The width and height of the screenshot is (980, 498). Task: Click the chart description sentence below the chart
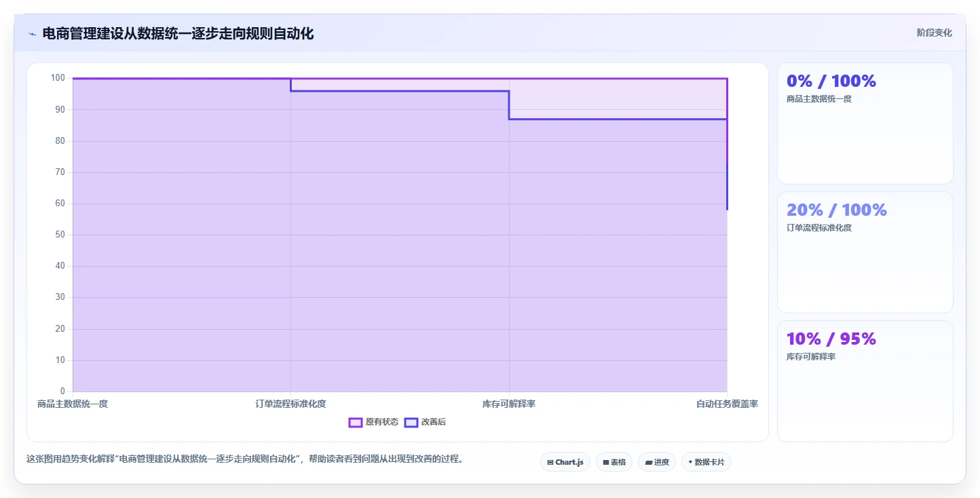[246, 459]
